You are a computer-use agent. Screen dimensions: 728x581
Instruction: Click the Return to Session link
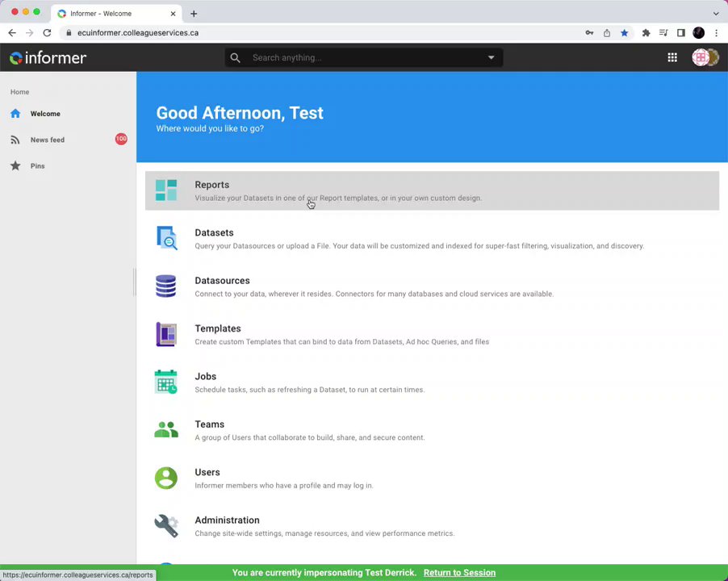click(459, 573)
